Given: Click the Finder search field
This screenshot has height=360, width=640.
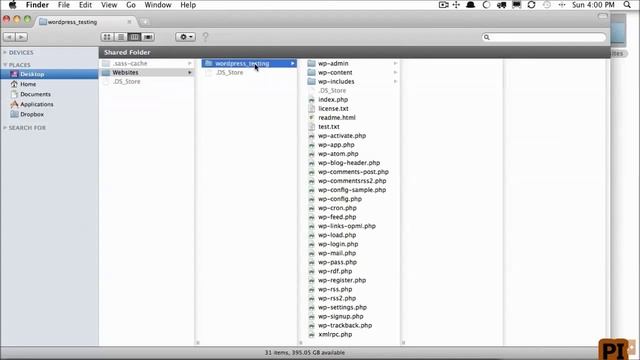Looking at the screenshot, I should pos(544,37).
